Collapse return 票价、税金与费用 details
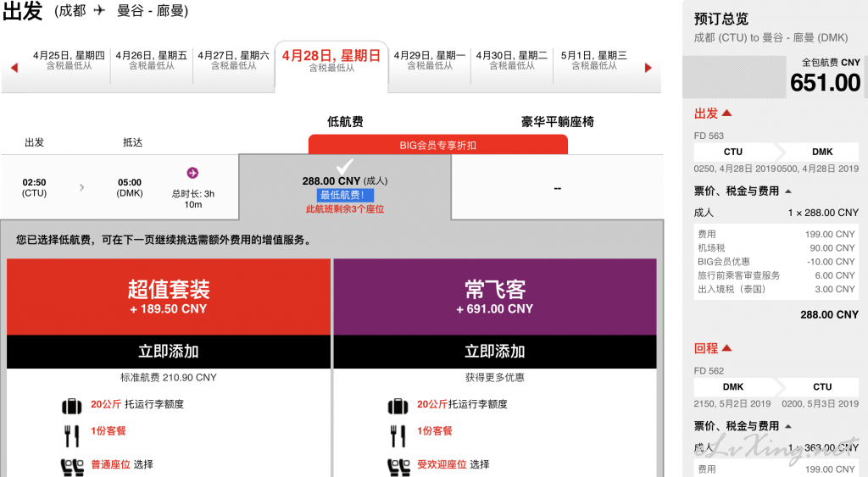This screenshot has height=477, width=868. (x=743, y=426)
